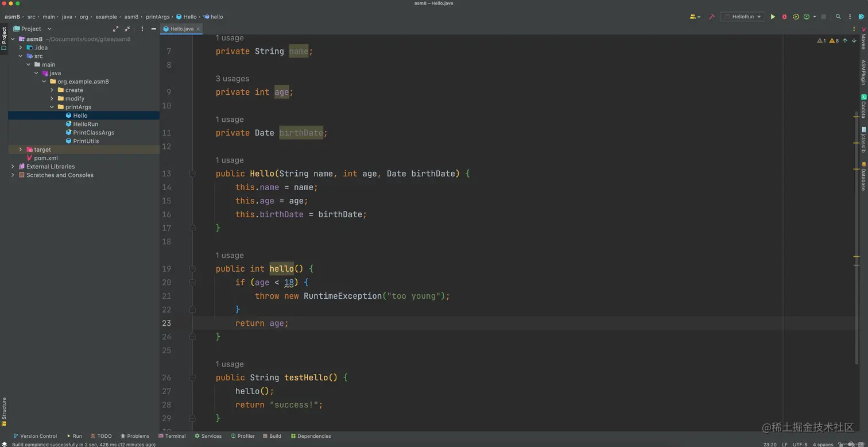Click the Collapse All icon in Project panel
Viewport: 868px width, 447px height.
point(127,29)
